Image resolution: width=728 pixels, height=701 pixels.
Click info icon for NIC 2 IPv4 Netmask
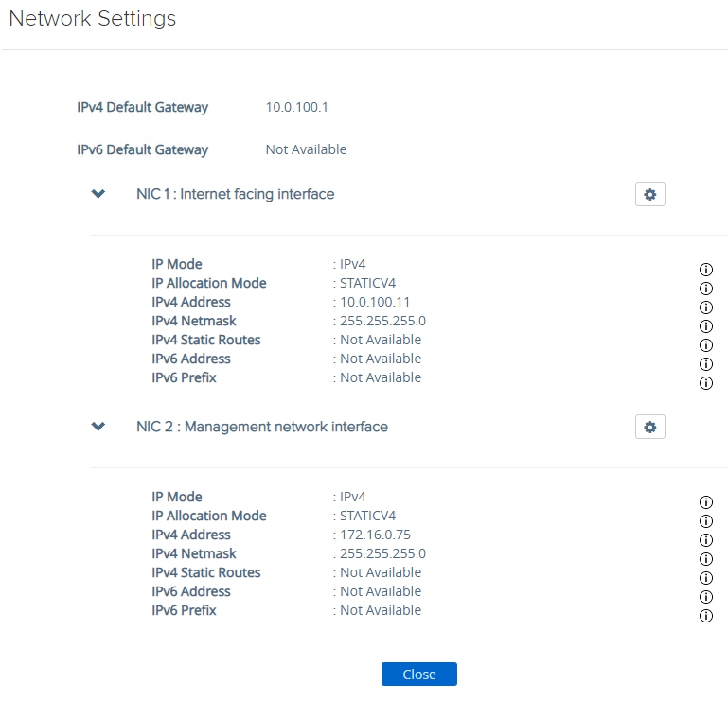point(705,559)
